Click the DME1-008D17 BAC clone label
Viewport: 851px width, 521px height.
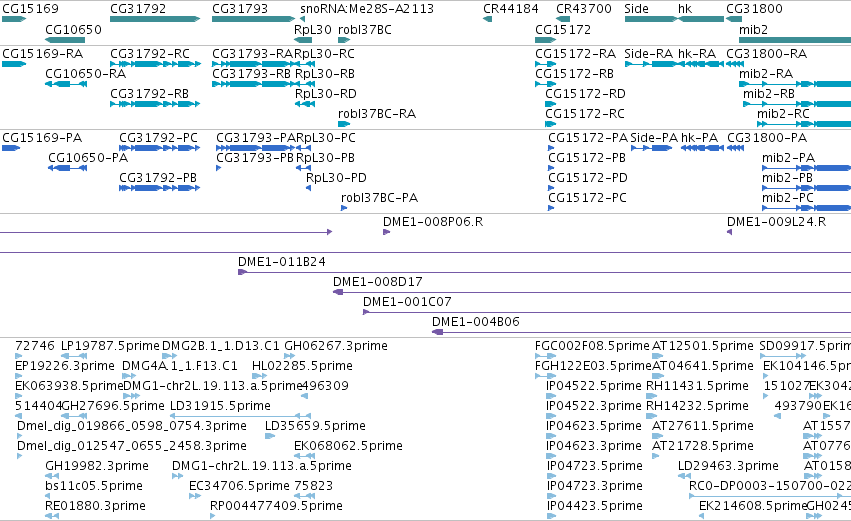click(x=378, y=282)
